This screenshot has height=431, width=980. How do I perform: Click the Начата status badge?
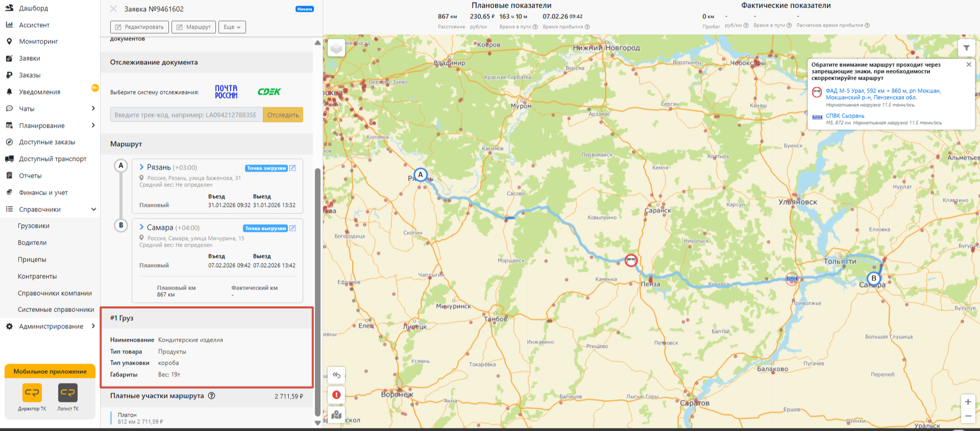click(305, 9)
